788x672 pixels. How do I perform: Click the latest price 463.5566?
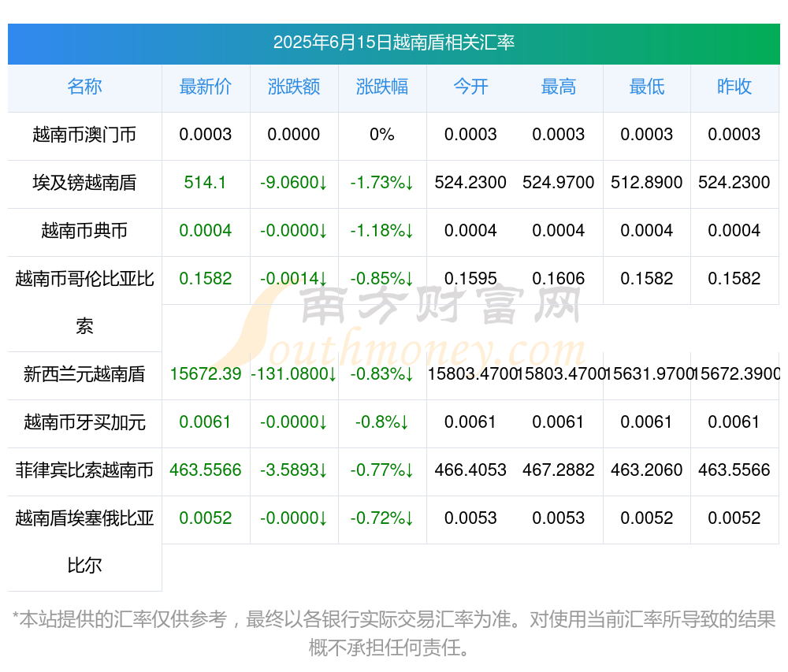[x=206, y=470]
